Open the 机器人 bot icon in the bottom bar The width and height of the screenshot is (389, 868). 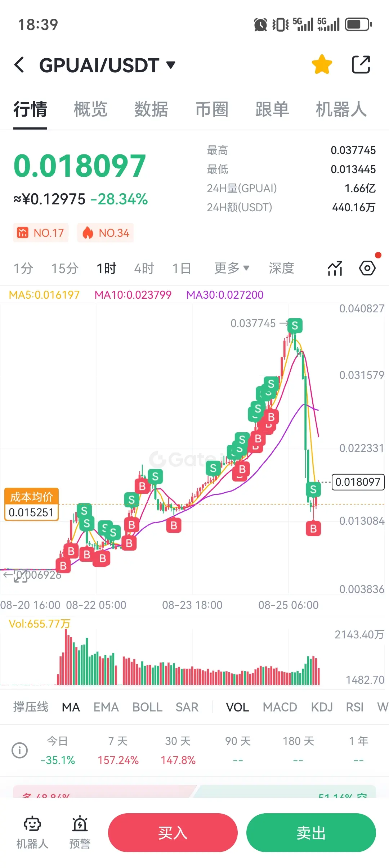[32, 832]
